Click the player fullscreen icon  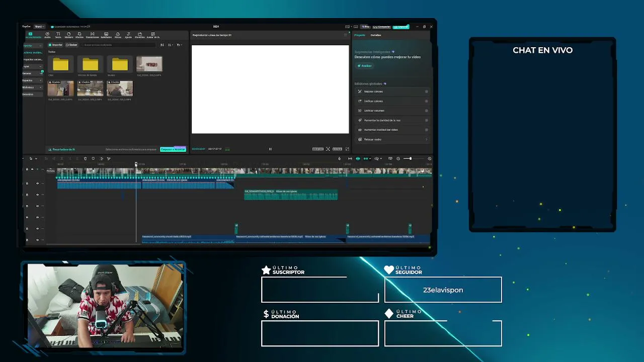[x=347, y=149]
